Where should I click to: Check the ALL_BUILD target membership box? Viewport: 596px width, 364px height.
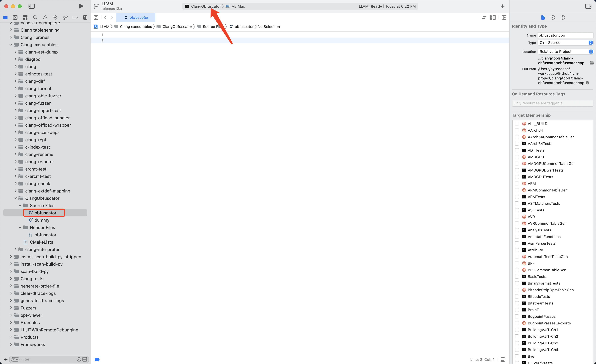(x=517, y=123)
